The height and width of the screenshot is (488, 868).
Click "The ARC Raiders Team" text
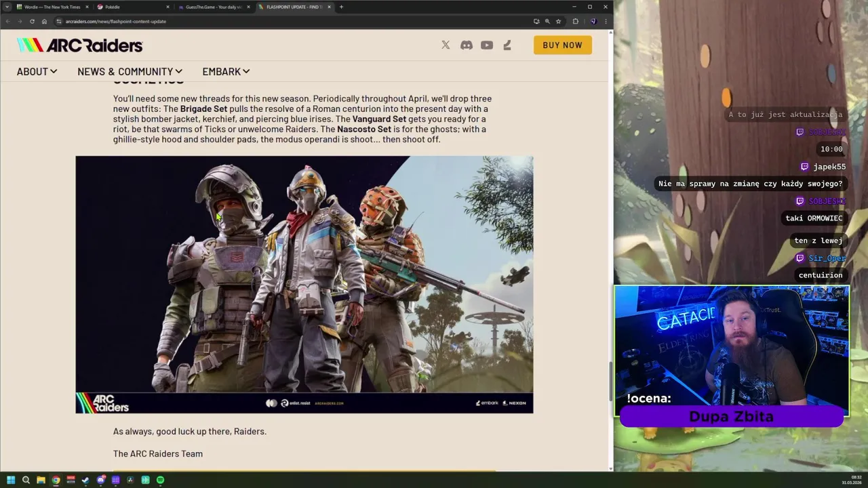click(158, 453)
